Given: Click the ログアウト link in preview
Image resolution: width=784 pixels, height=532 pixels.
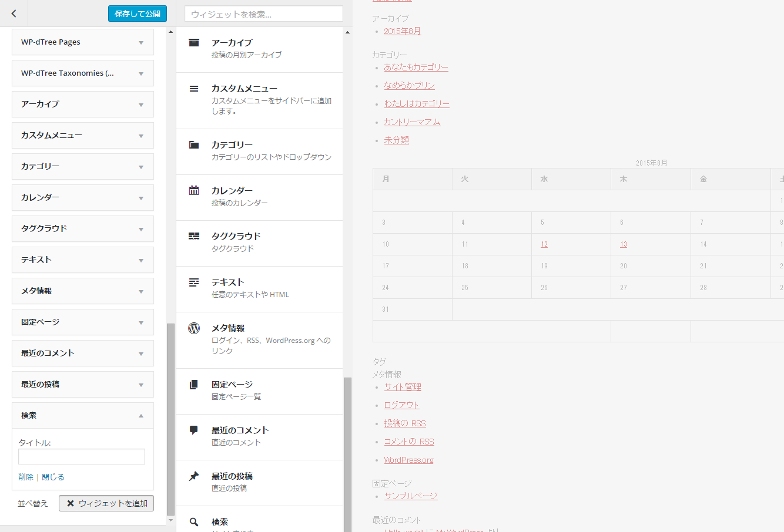Looking at the screenshot, I should pyautogui.click(x=401, y=405).
